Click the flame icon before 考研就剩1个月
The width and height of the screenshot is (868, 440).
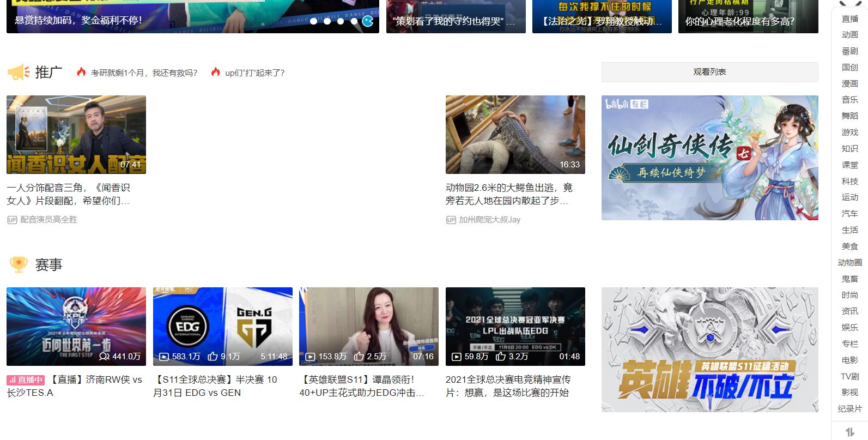click(81, 72)
